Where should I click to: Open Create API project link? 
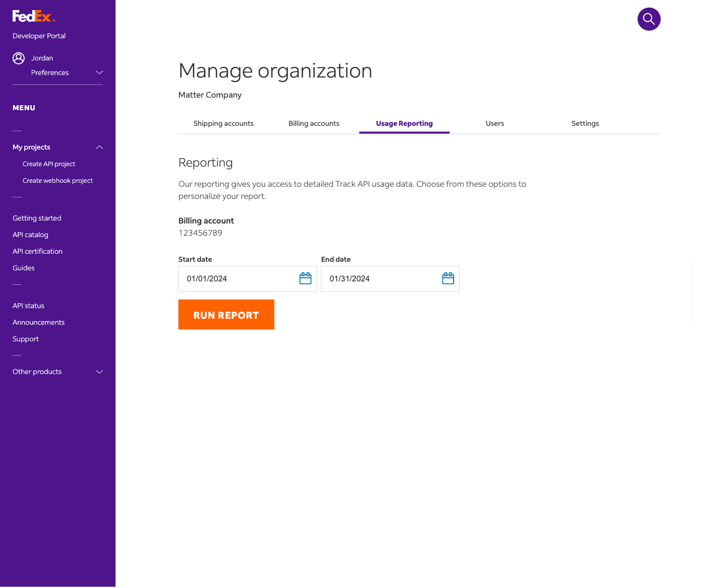[49, 164]
